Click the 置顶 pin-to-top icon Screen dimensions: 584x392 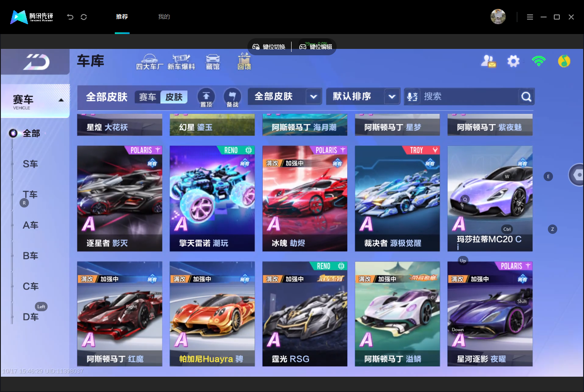click(206, 97)
